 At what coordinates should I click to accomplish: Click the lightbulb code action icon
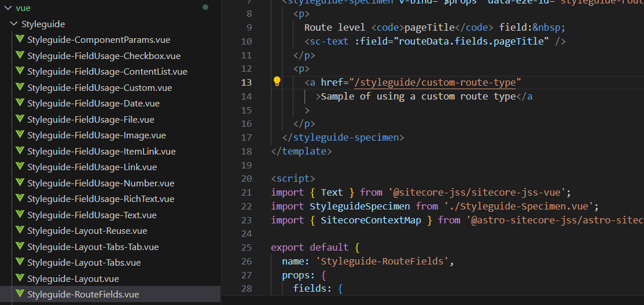point(277,82)
